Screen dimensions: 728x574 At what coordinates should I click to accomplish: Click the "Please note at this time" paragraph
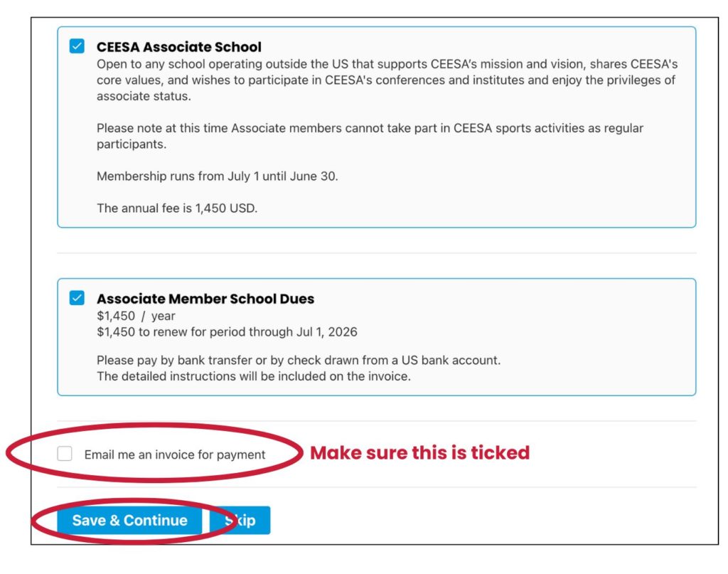370,129
